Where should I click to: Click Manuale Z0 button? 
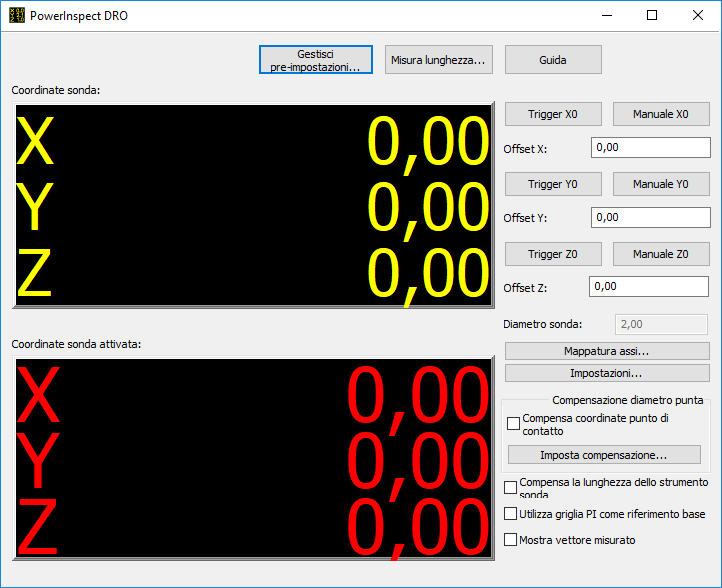click(661, 254)
